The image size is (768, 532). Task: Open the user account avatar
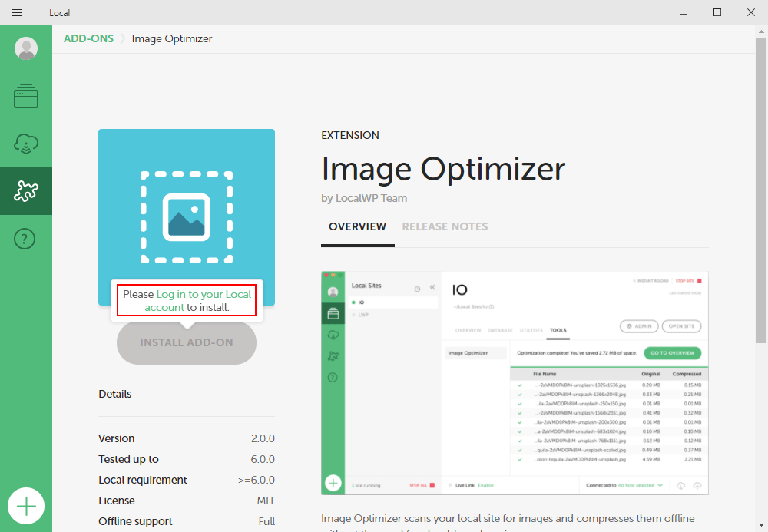[x=26, y=48]
